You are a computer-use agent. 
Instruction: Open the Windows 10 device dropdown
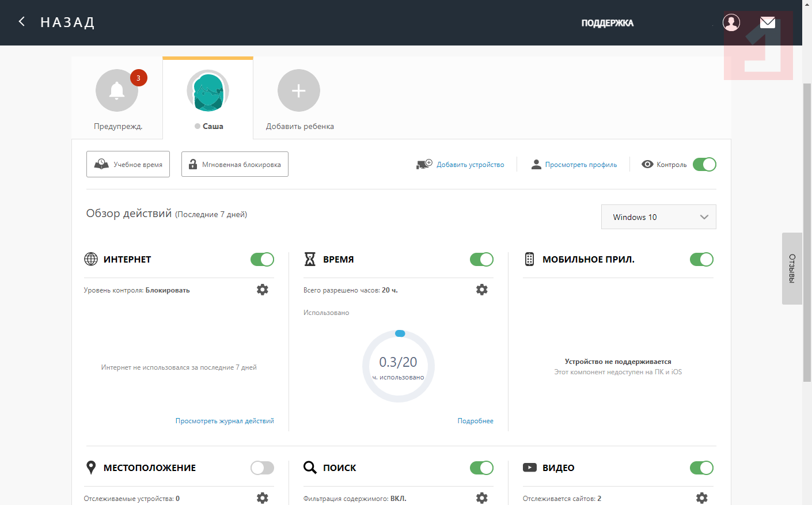pos(659,217)
